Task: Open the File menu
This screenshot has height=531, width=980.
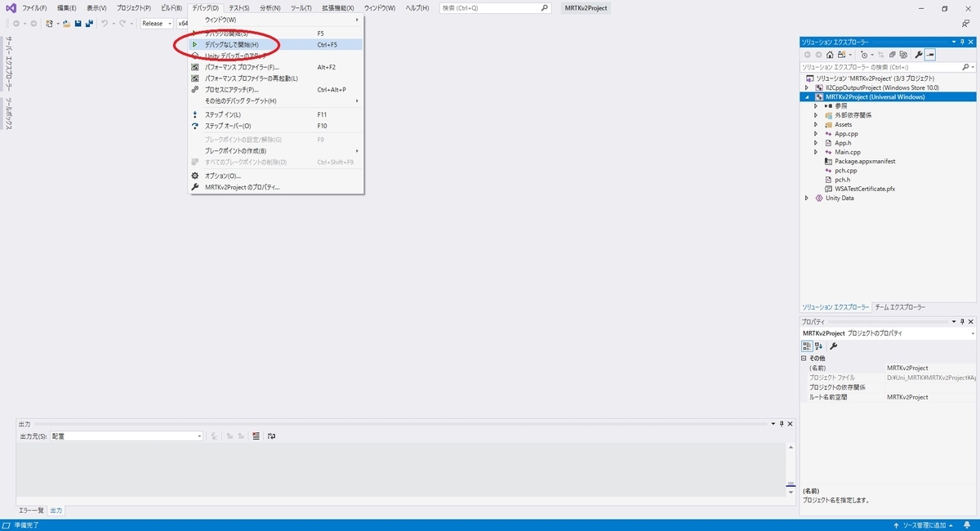Action: pyautogui.click(x=34, y=7)
